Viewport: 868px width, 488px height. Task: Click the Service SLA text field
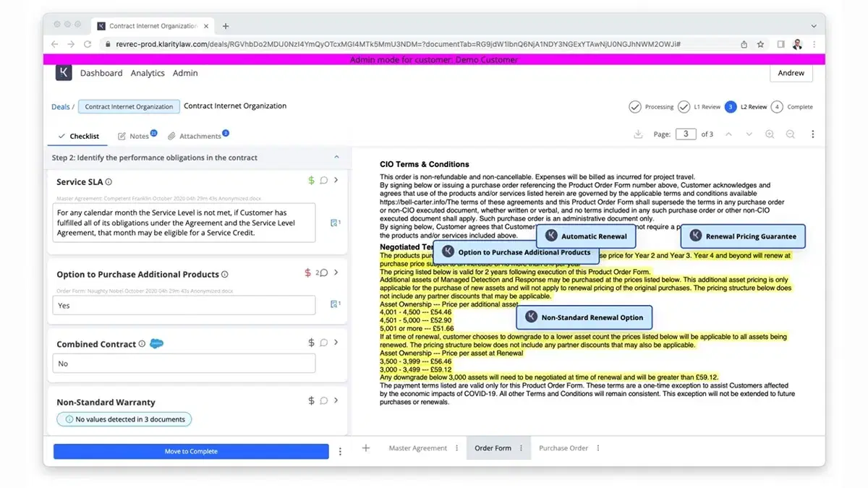(184, 223)
